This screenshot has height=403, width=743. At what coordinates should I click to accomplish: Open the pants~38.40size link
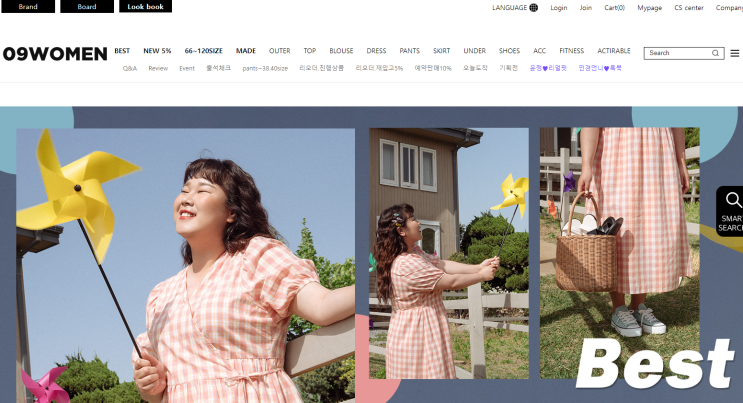[265, 68]
